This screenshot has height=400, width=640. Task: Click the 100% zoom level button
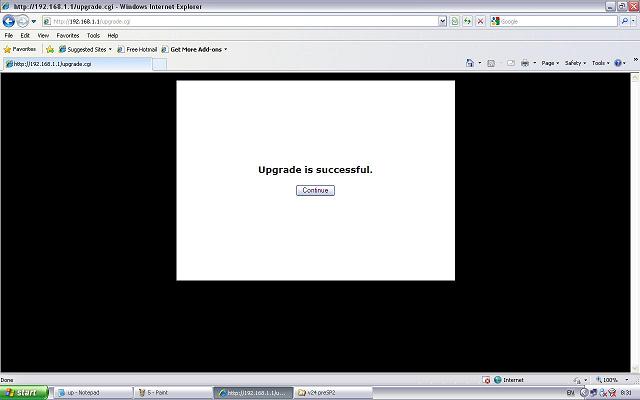[607, 380]
